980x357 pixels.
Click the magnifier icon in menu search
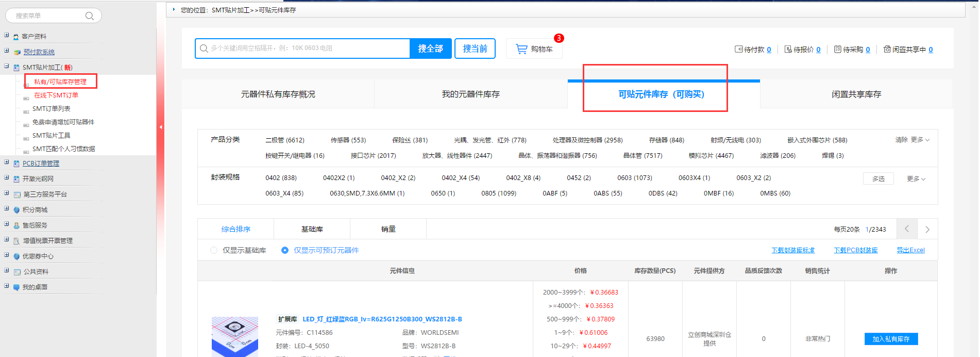(x=89, y=16)
